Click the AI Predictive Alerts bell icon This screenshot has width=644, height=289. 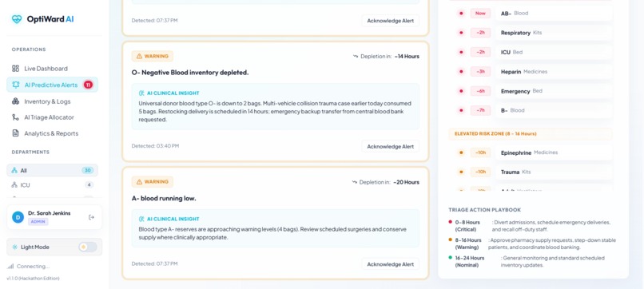[16, 85]
